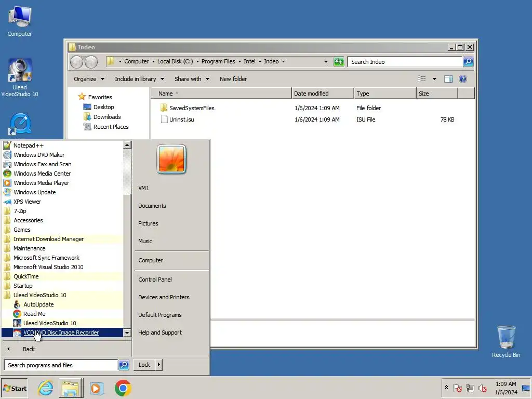Screen dimensions: 532x399
Task: Sort by the Date modified column
Action: (322, 94)
